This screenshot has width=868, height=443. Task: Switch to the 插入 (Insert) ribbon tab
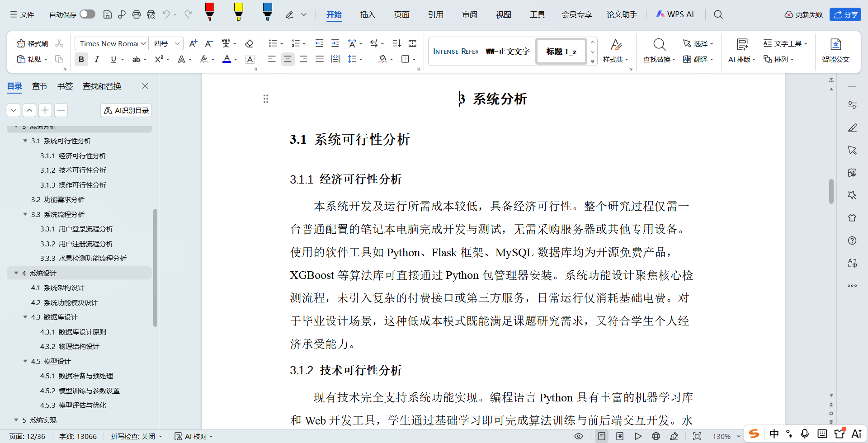[368, 14]
